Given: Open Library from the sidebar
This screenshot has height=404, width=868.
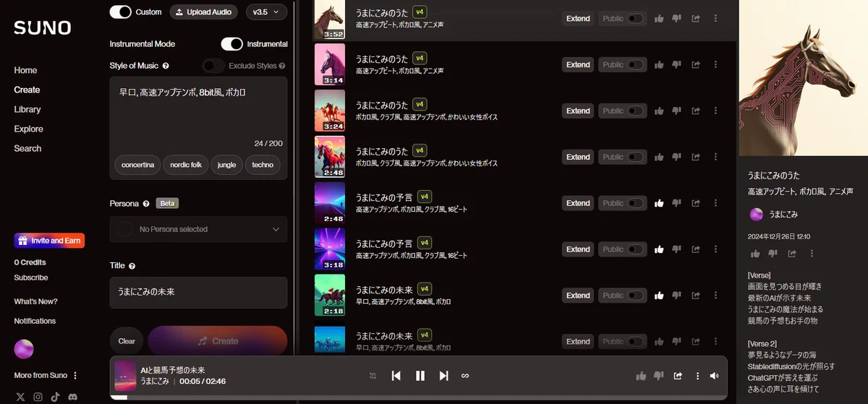Looking at the screenshot, I should click(27, 109).
